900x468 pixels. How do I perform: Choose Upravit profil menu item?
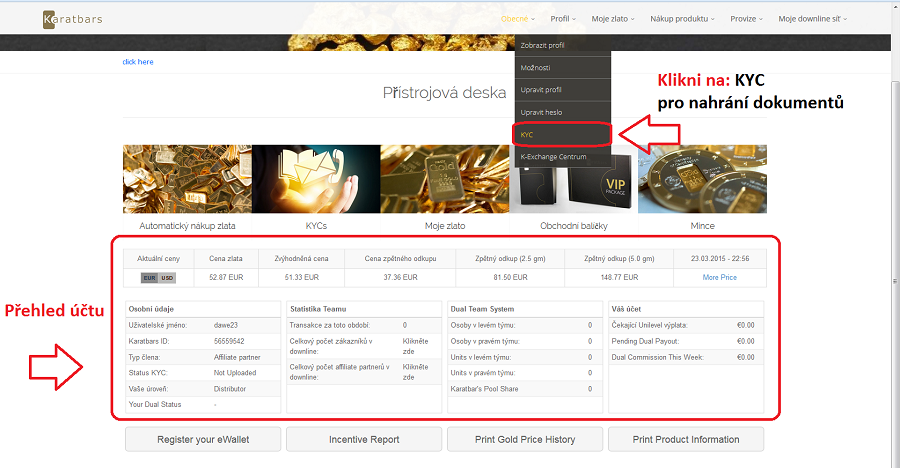point(562,90)
